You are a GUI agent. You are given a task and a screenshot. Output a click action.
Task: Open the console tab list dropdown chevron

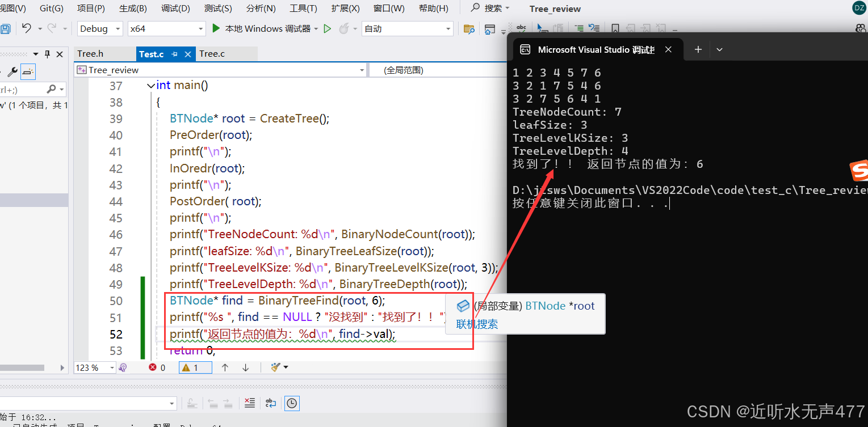[719, 49]
